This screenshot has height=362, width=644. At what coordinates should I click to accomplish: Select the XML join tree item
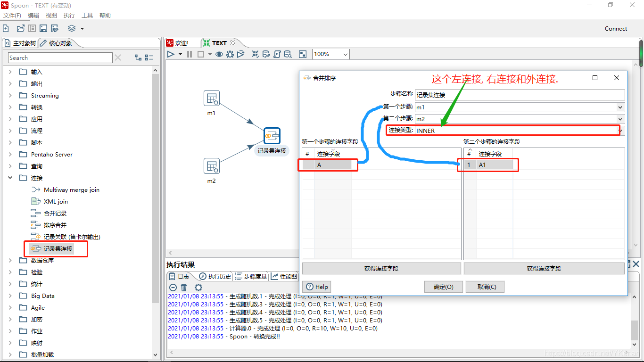click(56, 201)
